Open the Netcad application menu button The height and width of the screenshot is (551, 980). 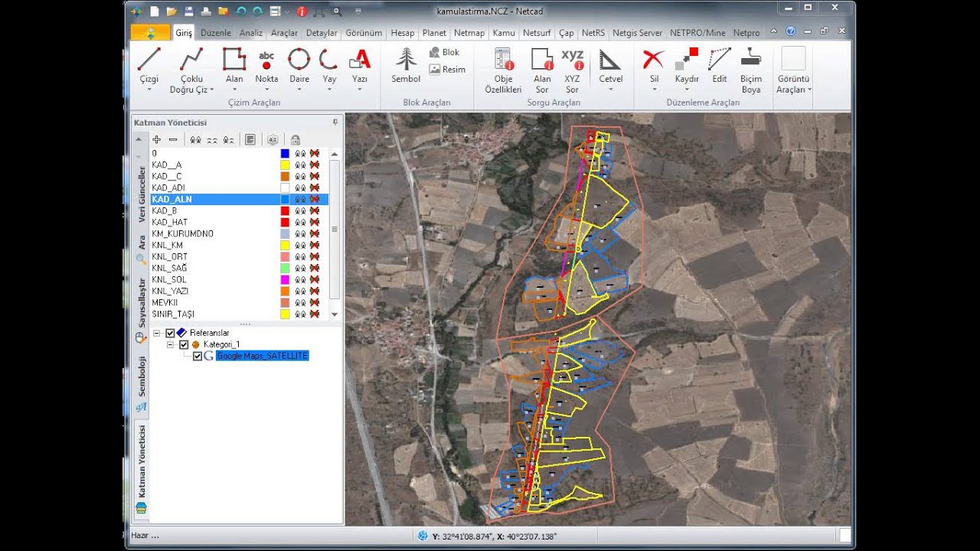tap(151, 33)
